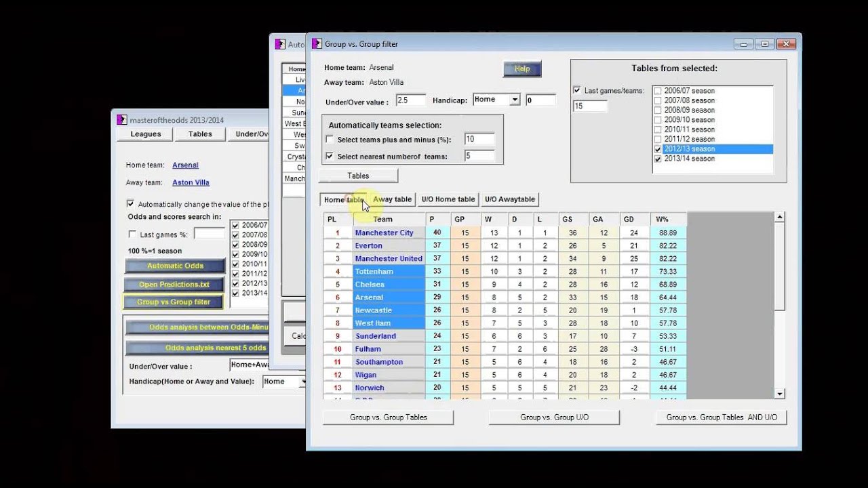Click the Help button
868x488 pixels.
click(x=522, y=68)
